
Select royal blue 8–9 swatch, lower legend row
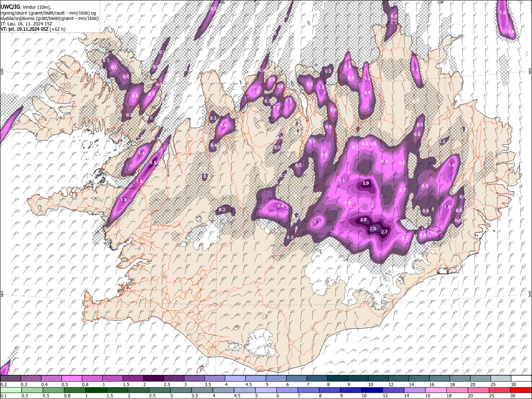330,390
